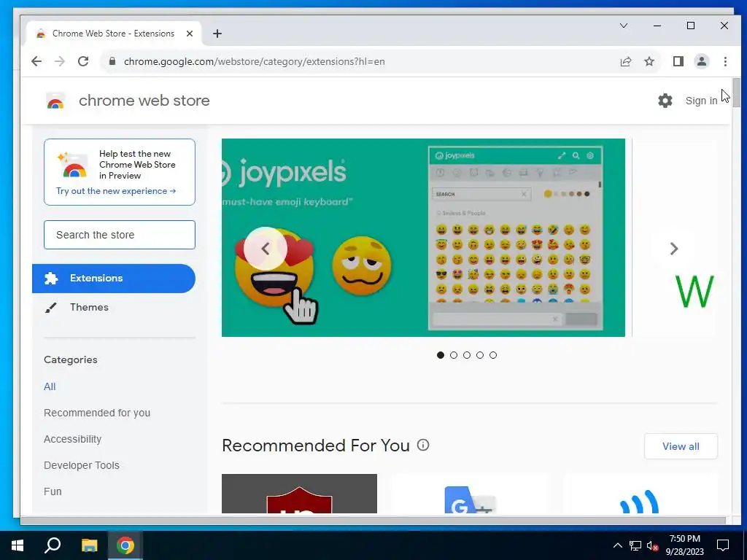
Task: Open the Chrome three-dot menu
Action: coord(725,61)
